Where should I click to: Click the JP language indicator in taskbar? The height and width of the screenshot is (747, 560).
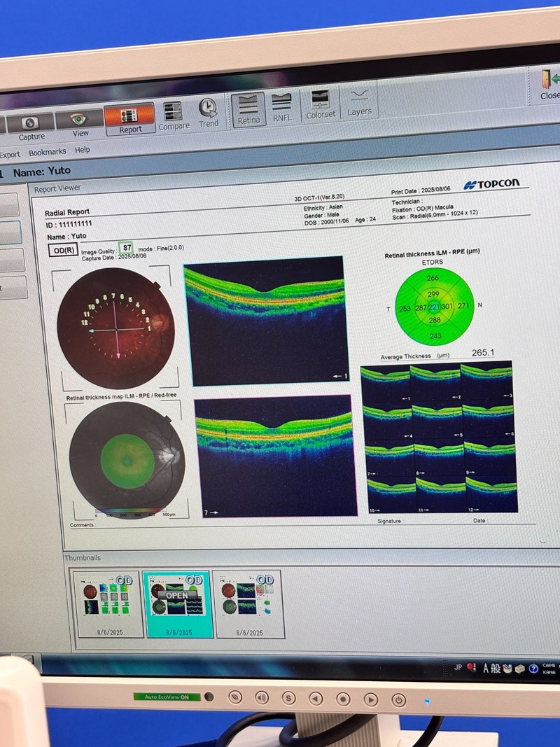point(458,667)
